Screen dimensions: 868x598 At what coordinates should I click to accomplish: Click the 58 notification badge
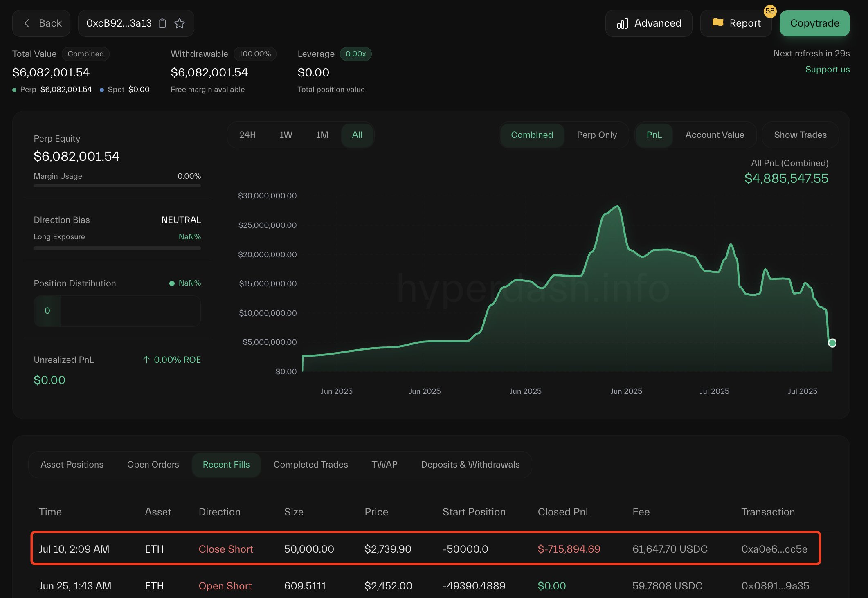(x=770, y=11)
